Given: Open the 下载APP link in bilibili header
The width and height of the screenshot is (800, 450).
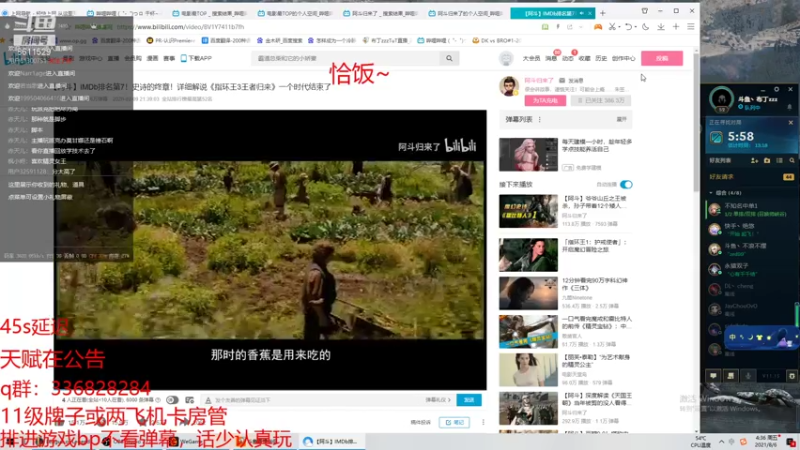Looking at the screenshot, I should click(196, 58).
